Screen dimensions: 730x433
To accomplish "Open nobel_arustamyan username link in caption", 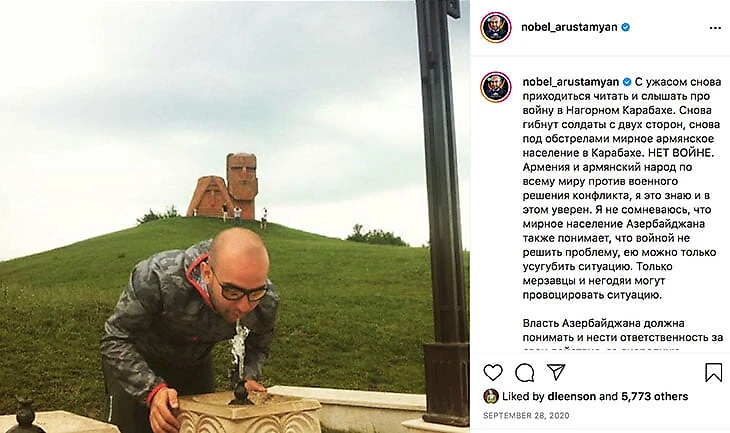I will pos(571,82).
